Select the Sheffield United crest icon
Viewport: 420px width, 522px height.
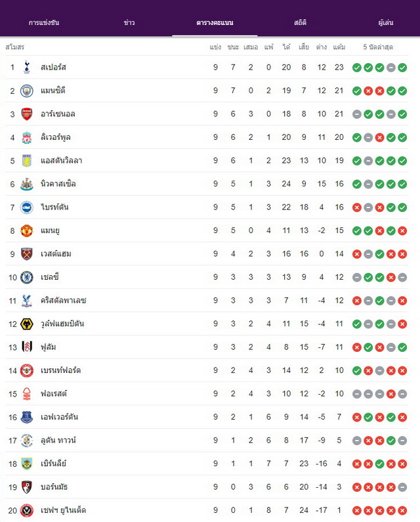pyautogui.click(x=27, y=510)
